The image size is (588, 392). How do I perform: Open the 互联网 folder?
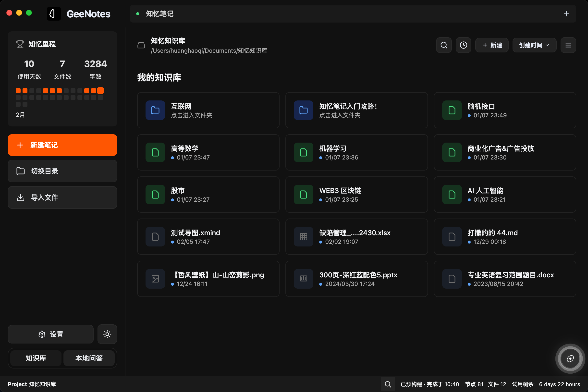(x=208, y=110)
